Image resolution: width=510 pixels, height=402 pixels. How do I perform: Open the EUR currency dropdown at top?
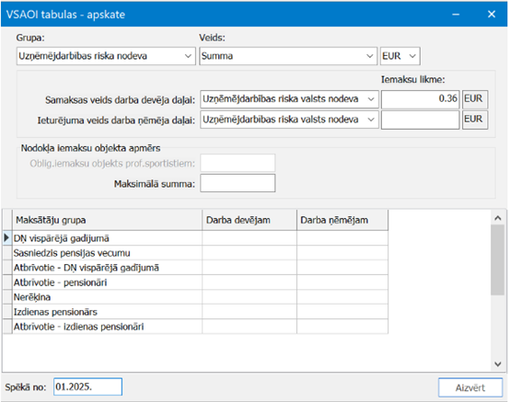400,56
